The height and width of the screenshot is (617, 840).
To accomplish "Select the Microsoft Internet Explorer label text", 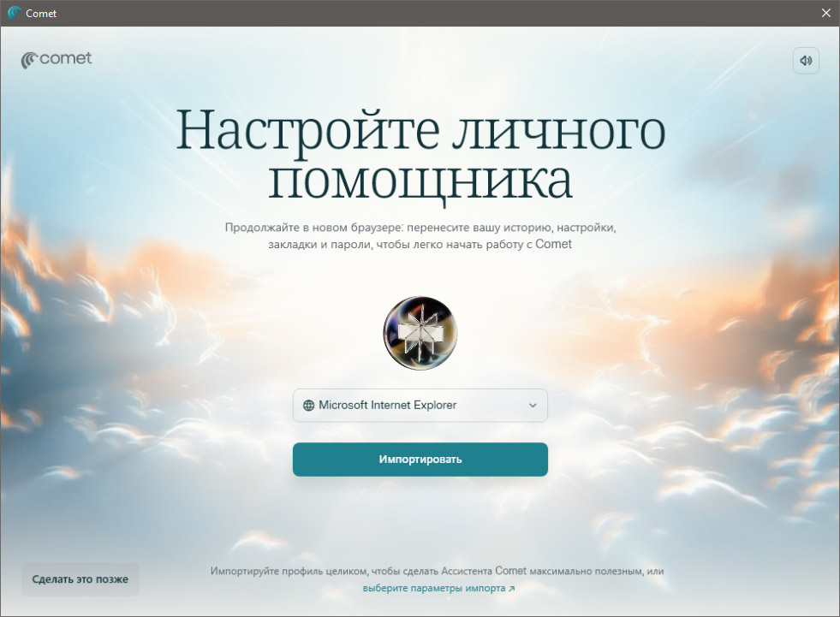I will 387,406.
